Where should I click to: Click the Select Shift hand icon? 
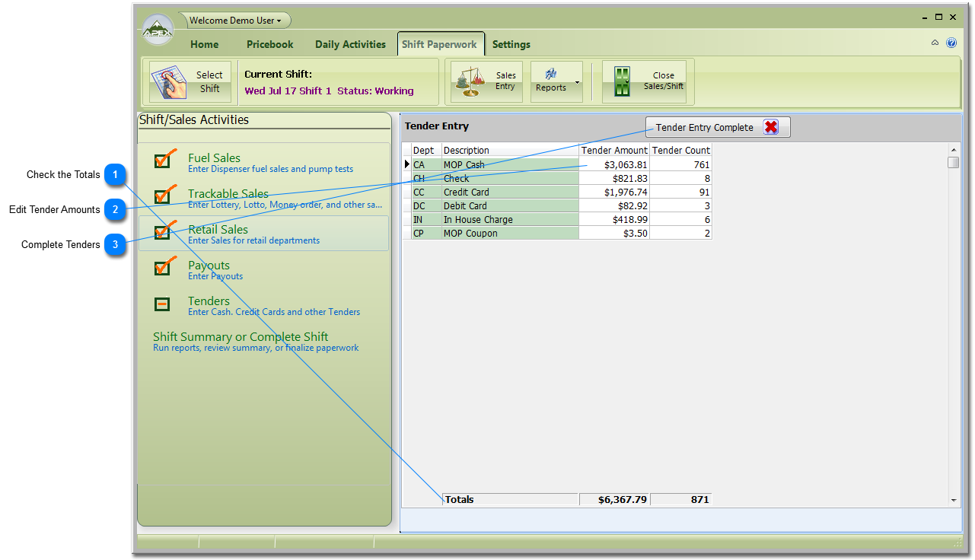pos(169,82)
